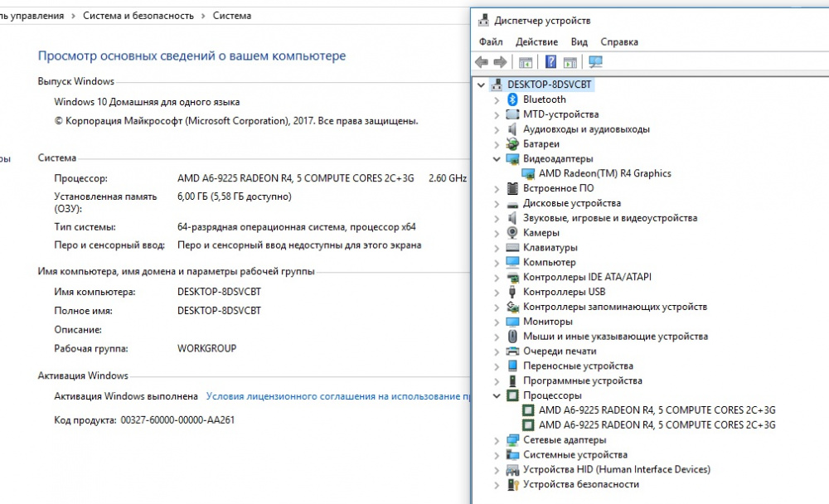Click the mouse icon next to Мыши и иные указывающие устройства
The width and height of the screenshot is (829, 504).
(512, 337)
